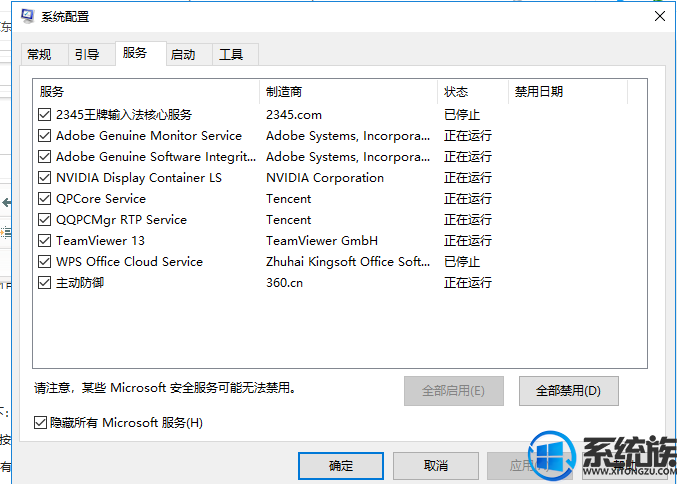
Task: Select 已停止 status in the 2345王牌输入法 row
Action: coord(462,115)
